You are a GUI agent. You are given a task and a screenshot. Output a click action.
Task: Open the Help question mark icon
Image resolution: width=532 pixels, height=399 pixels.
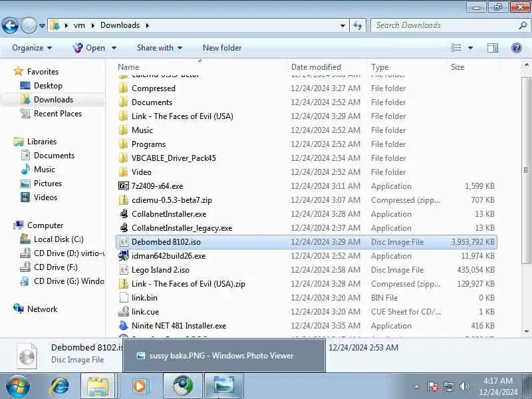click(x=517, y=48)
